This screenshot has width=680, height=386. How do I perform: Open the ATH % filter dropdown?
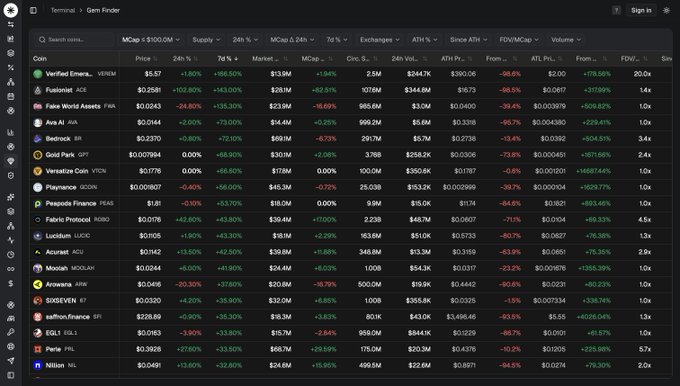pyautogui.click(x=424, y=39)
